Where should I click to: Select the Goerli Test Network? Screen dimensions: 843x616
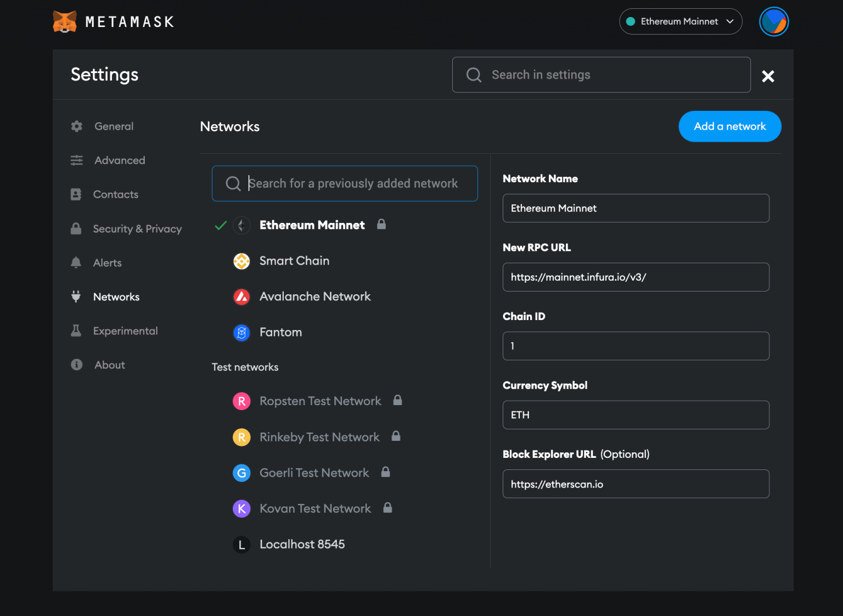tap(314, 472)
